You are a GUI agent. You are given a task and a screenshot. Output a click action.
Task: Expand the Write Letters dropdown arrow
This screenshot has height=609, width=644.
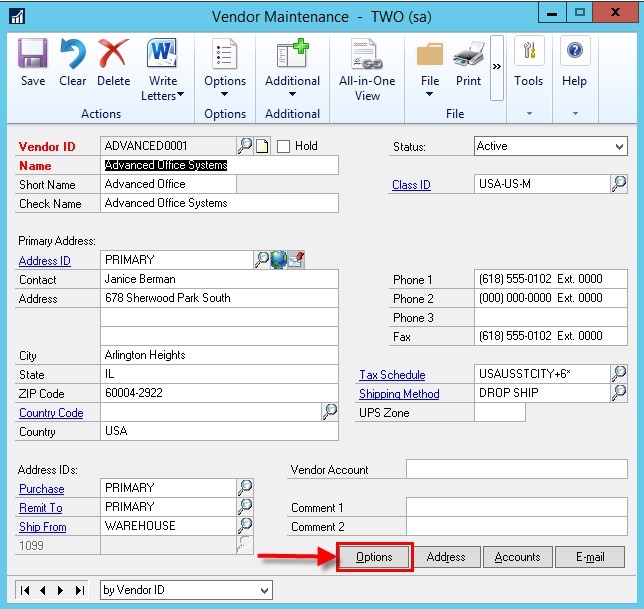click(x=180, y=95)
